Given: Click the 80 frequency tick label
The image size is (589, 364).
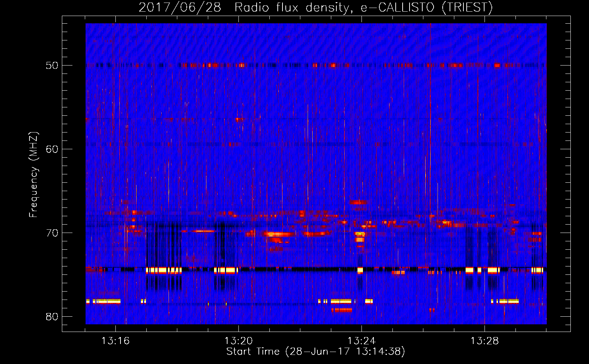Looking at the screenshot, I should tap(52, 317).
